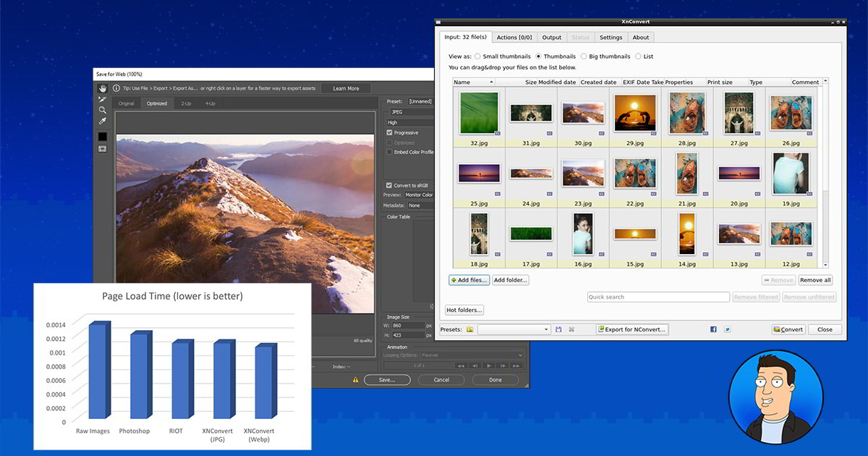
Task: Select the Eyedropper tool
Action: [102, 119]
